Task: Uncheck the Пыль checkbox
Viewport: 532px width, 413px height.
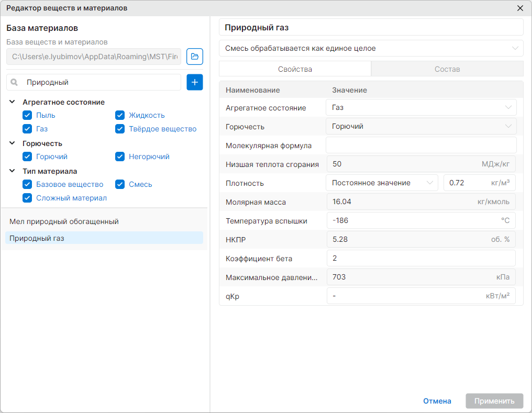Action: tap(27, 115)
